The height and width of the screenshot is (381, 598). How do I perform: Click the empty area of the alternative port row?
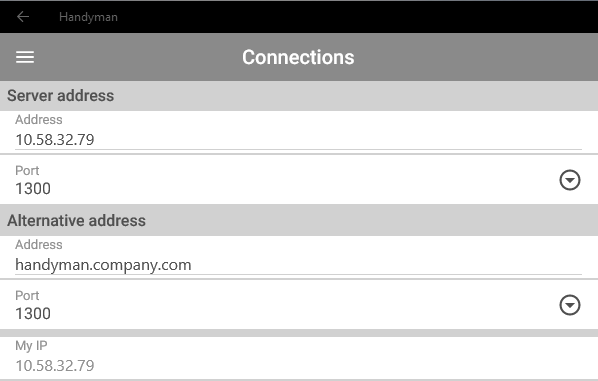[x=299, y=305]
